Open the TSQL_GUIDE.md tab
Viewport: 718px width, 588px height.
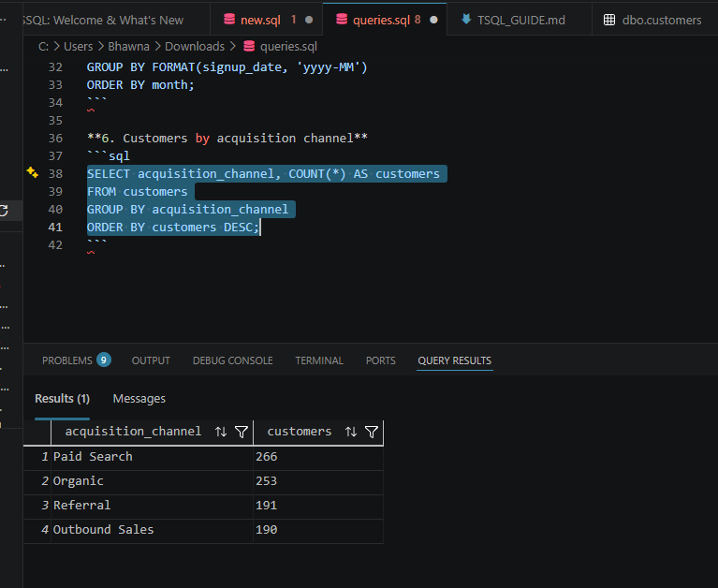tap(520, 21)
